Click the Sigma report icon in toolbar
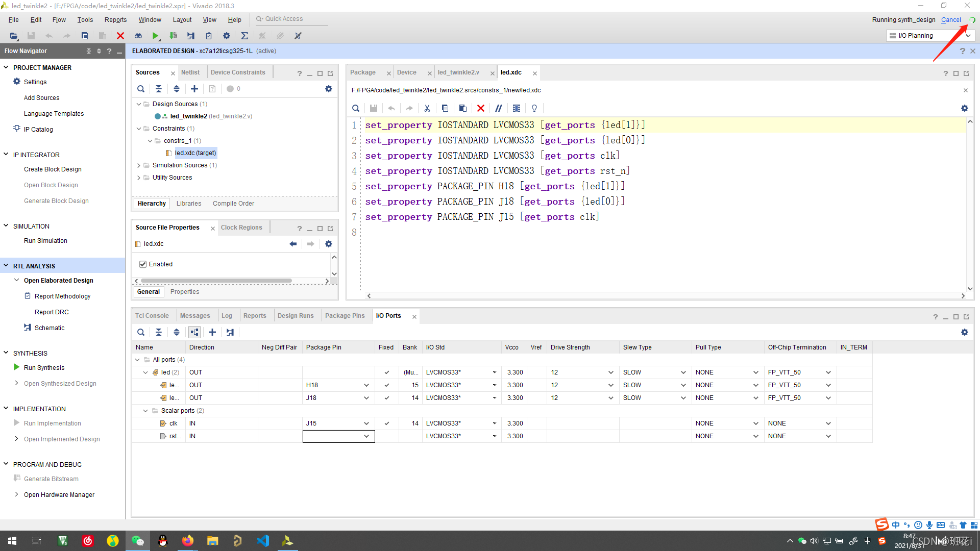The width and height of the screenshot is (980, 551). tap(244, 36)
